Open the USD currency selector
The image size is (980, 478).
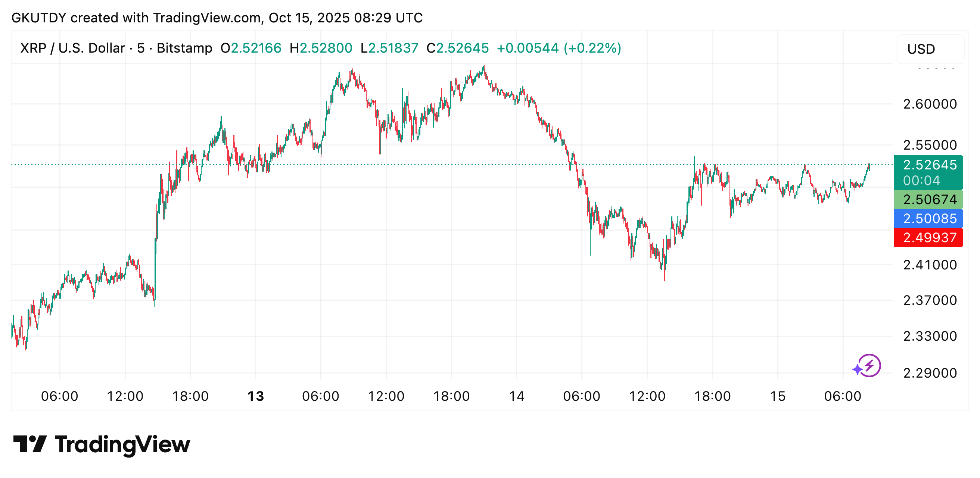[x=930, y=49]
